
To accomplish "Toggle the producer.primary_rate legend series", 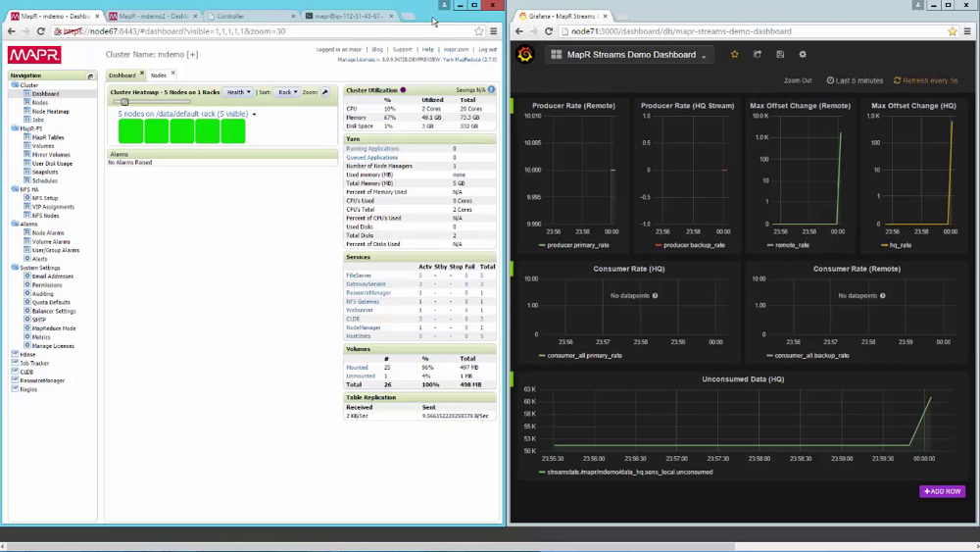I will [577, 245].
